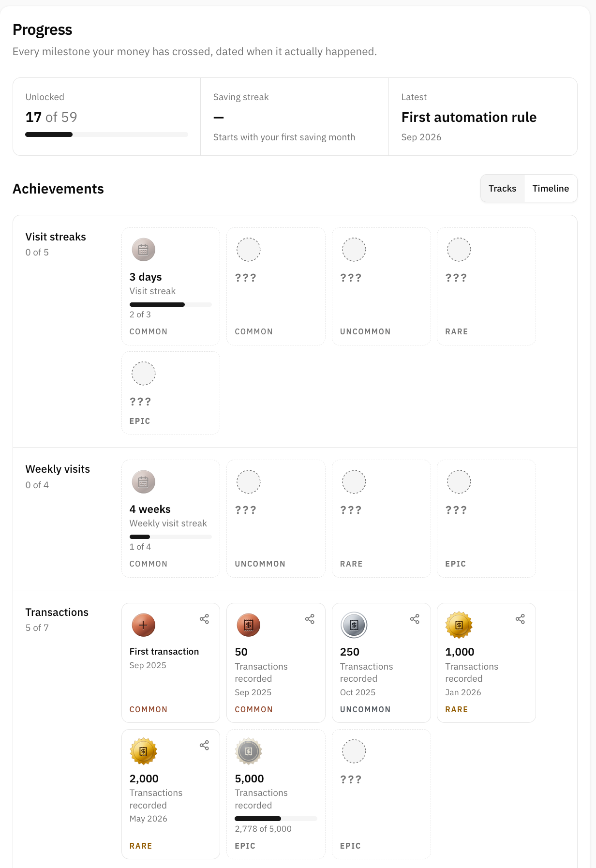Select the Tracks view tab
The image size is (596, 868).
(502, 188)
